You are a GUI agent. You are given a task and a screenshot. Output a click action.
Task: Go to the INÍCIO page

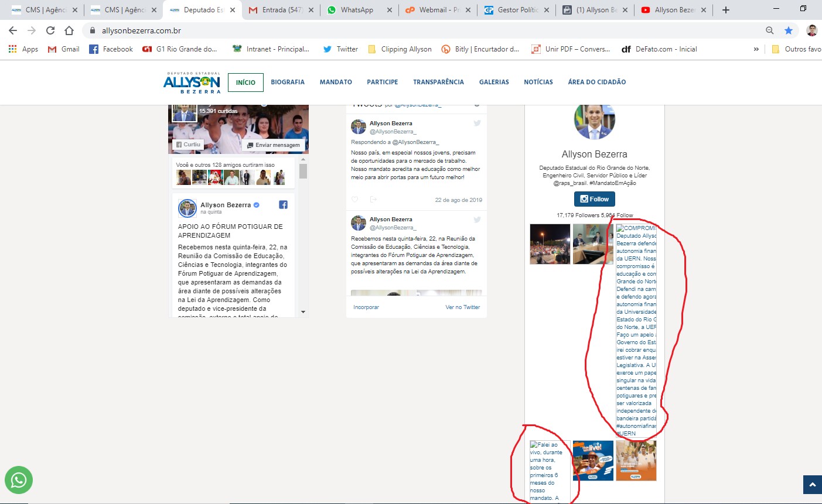click(245, 83)
